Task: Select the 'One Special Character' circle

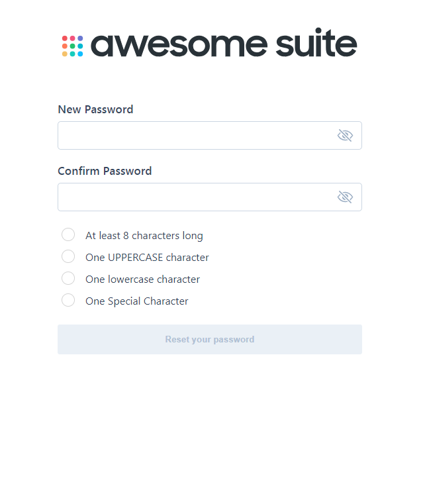Action: click(68, 300)
